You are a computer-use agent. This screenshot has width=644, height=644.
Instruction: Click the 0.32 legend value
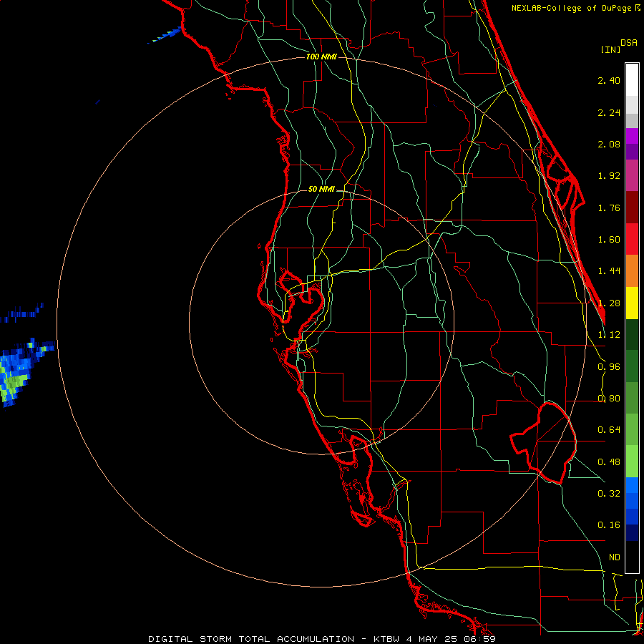(609, 493)
